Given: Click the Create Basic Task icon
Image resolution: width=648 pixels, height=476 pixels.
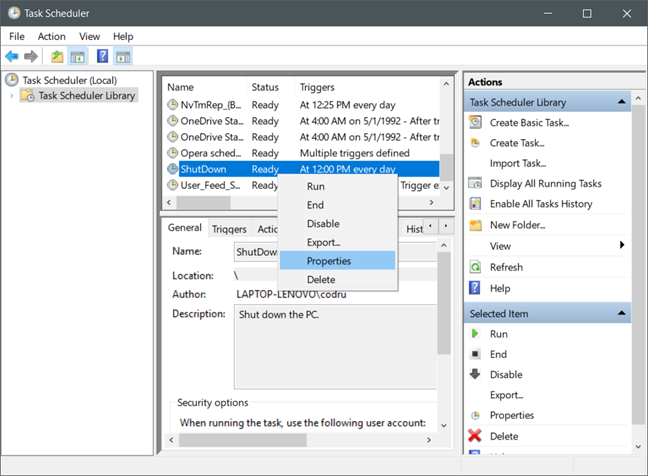Looking at the screenshot, I should pyautogui.click(x=475, y=122).
